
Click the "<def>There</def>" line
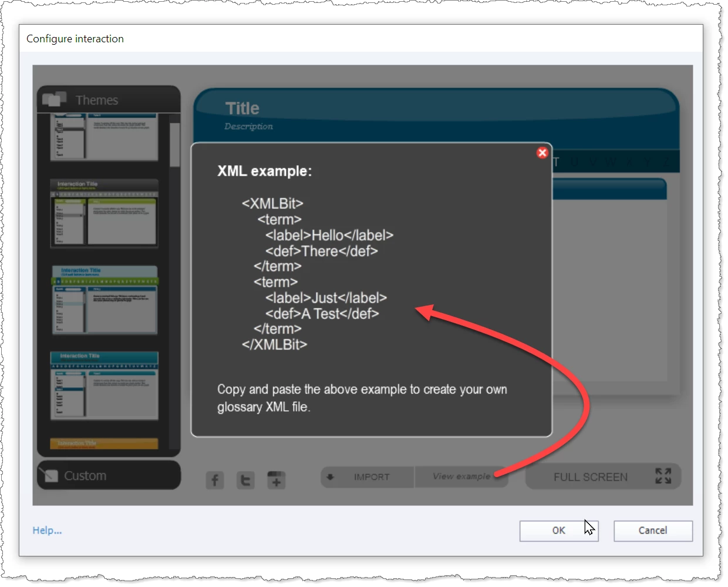[x=322, y=251]
